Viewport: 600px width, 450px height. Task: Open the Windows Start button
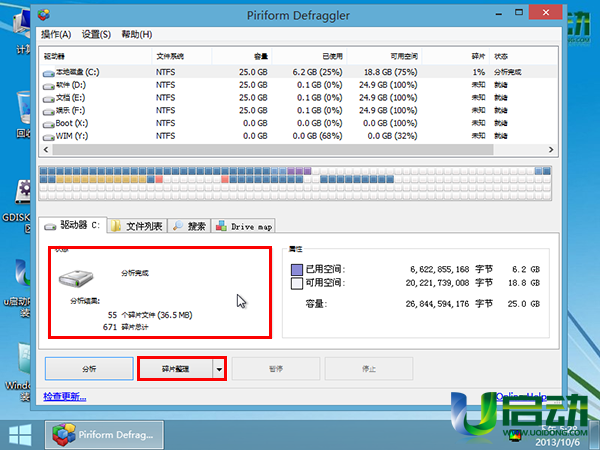(20, 435)
